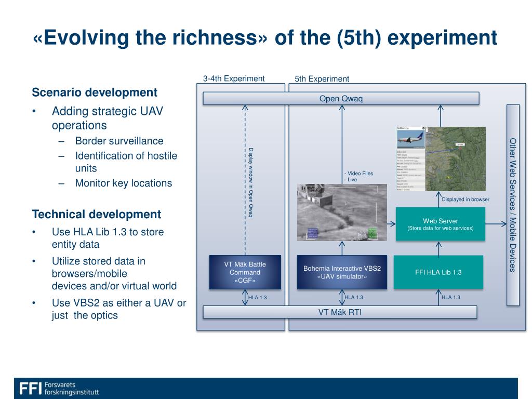Select the "Scenario development" heading

point(95,92)
